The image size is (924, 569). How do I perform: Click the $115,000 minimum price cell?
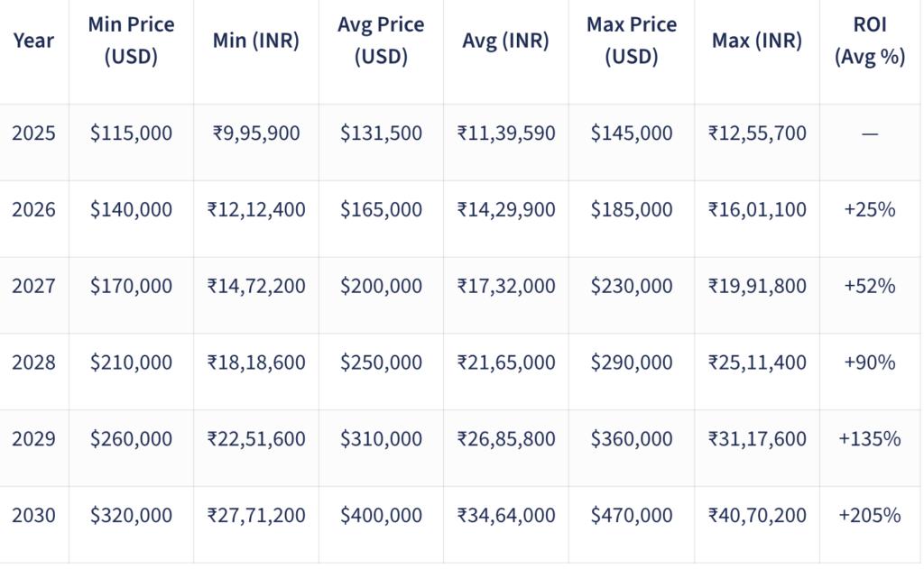pyautogui.click(x=131, y=133)
